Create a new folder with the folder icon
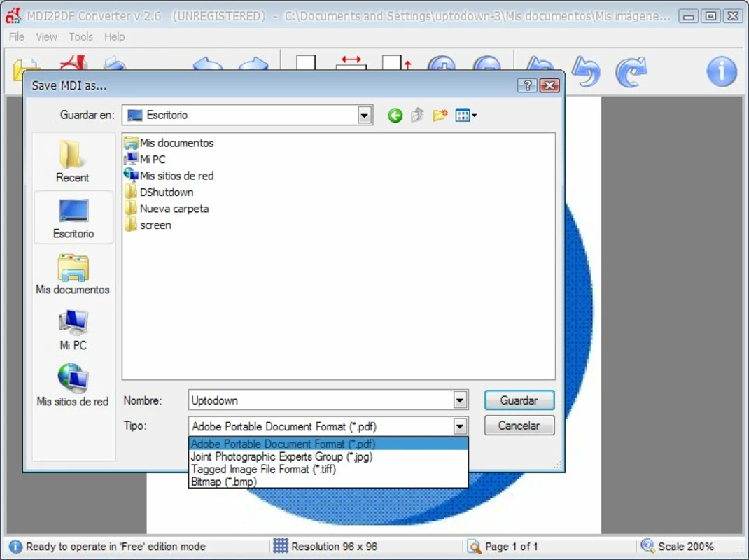This screenshot has width=749, height=560. 440,115
